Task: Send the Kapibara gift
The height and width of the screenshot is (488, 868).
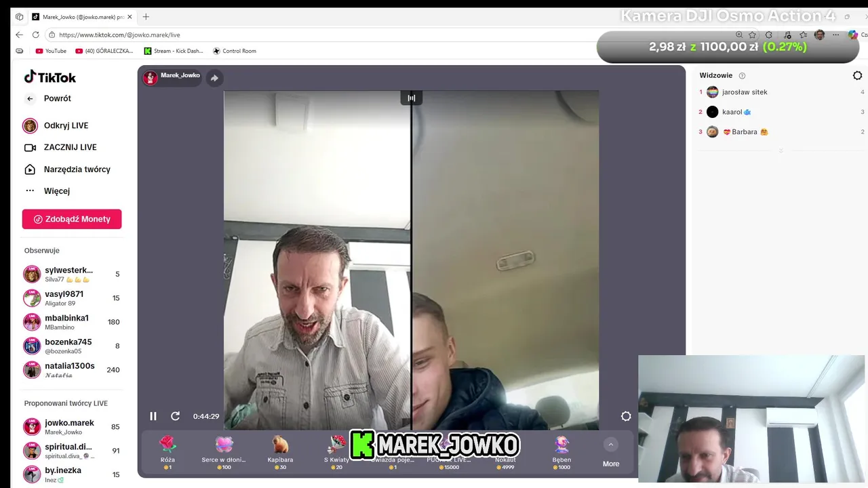Action: (x=280, y=452)
